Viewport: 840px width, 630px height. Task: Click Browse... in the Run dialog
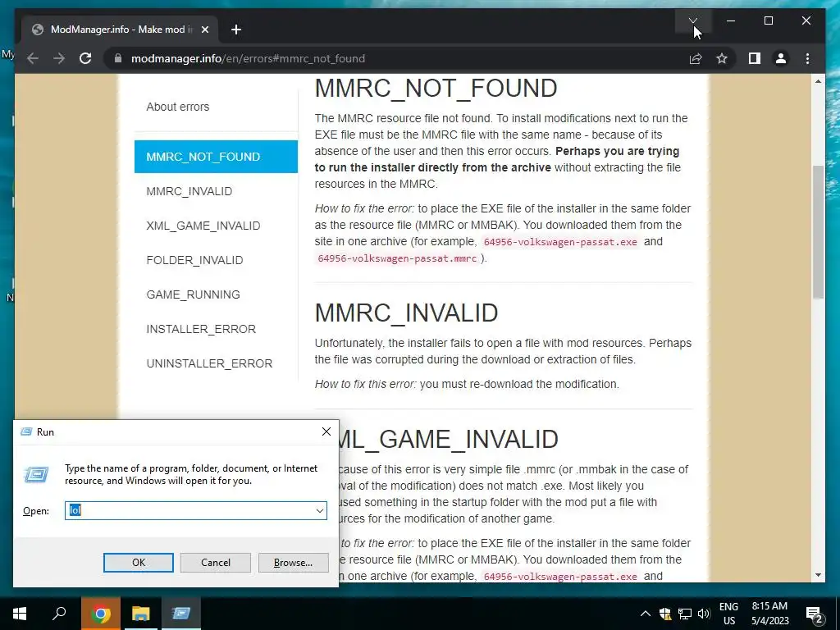[x=293, y=563]
